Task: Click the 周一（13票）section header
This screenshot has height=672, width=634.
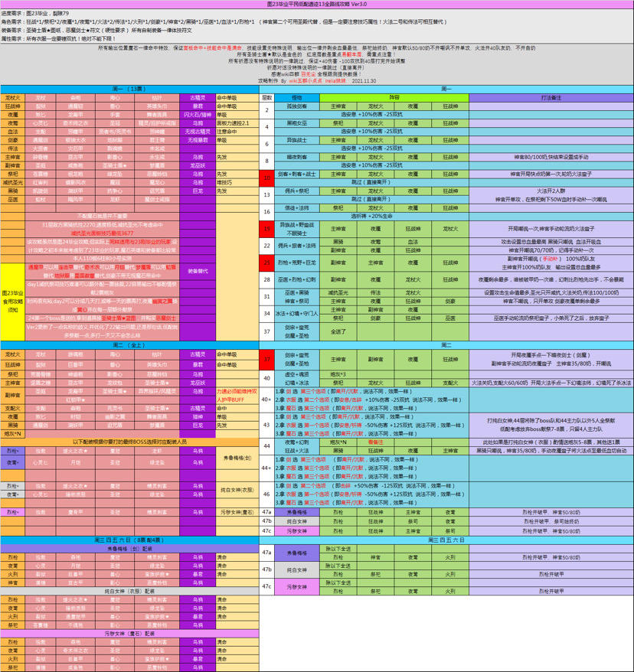Action: point(129,89)
